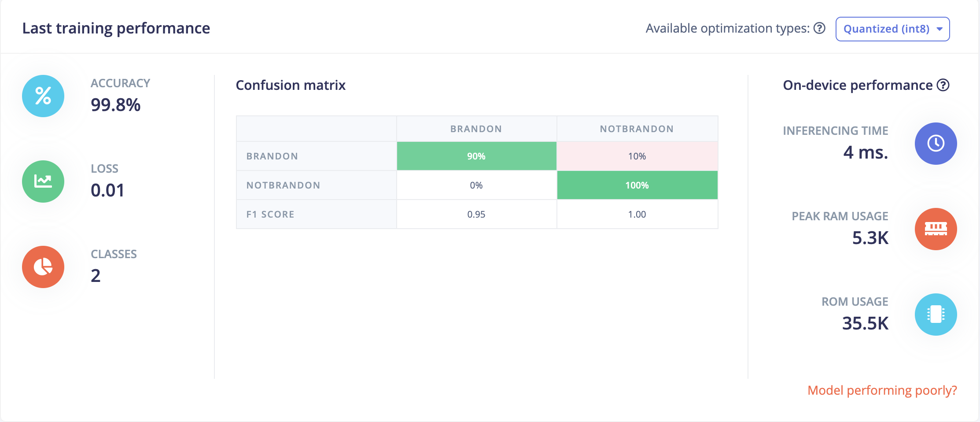Click the accuracy percent icon
This screenshot has width=980, height=422.
pyautogui.click(x=43, y=96)
